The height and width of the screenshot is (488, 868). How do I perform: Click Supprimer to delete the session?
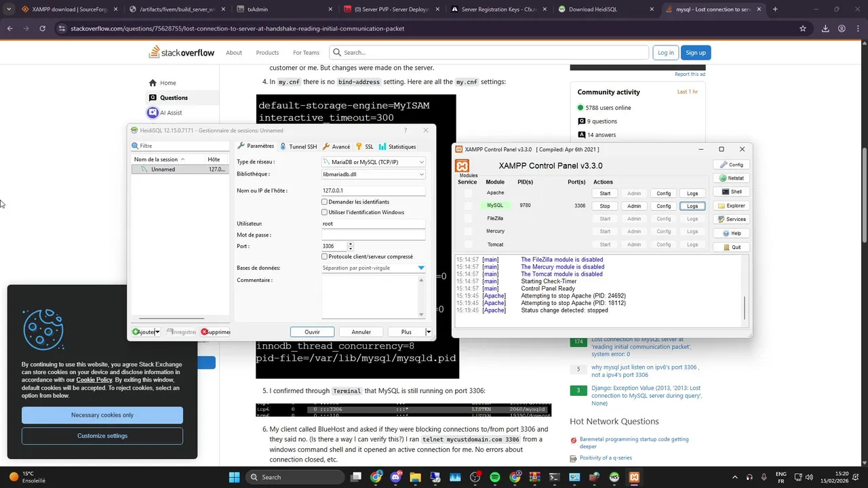pyautogui.click(x=216, y=332)
